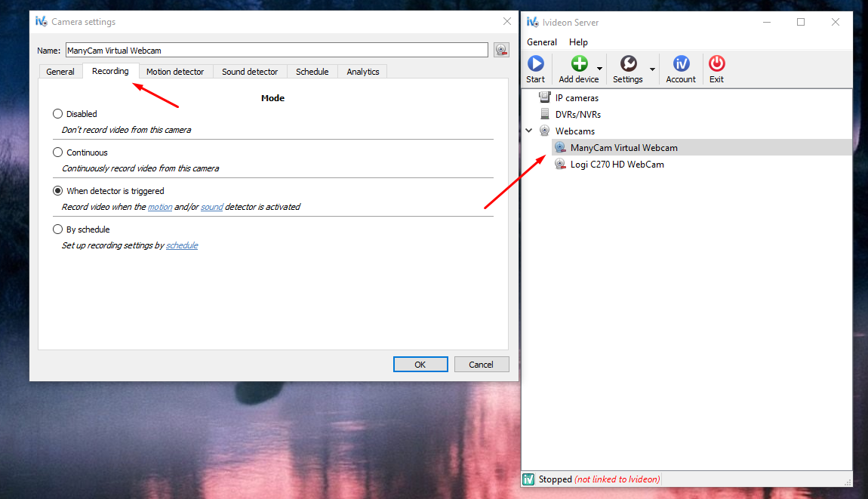Close the Ivideon Server window
Screen dimensions: 868x499
click(836, 22)
